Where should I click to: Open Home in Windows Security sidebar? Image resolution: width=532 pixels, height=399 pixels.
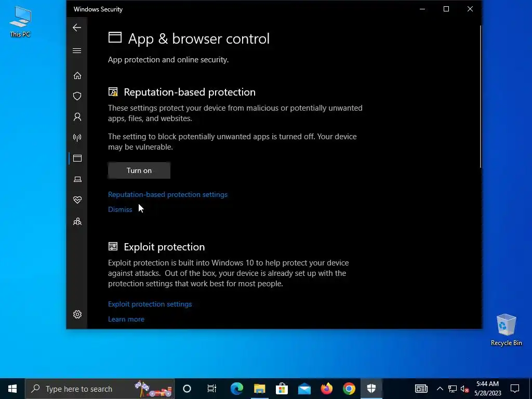pyautogui.click(x=77, y=75)
